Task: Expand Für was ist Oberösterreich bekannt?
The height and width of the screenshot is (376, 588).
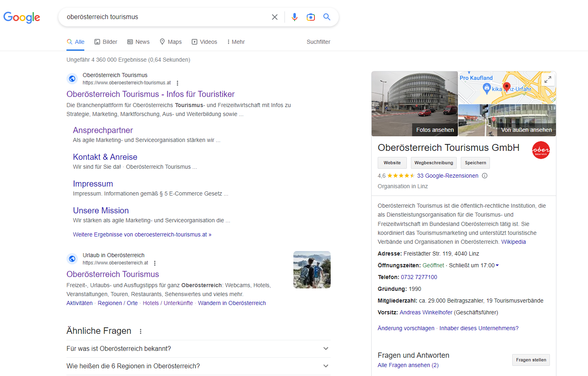Action: [x=199, y=349]
